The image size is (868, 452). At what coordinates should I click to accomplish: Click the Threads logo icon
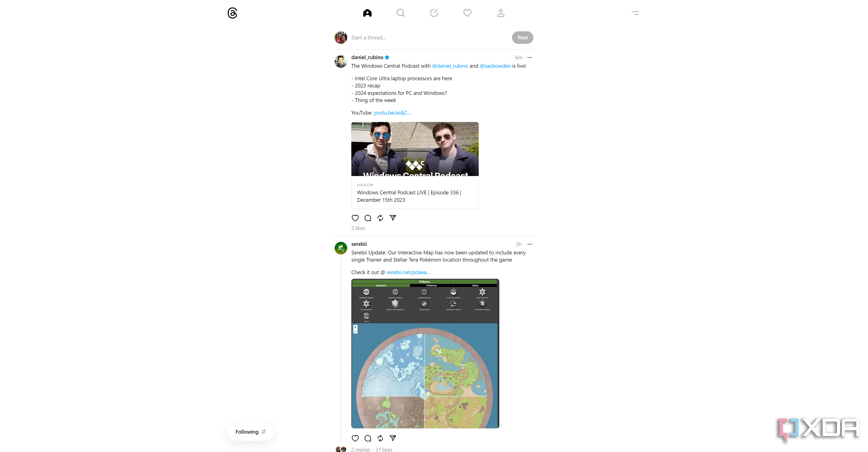tap(232, 13)
